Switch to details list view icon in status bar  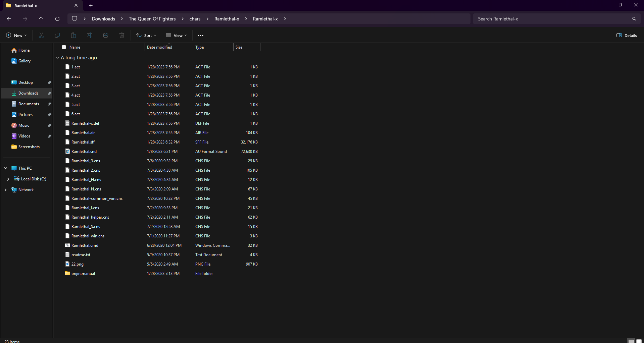(x=631, y=341)
